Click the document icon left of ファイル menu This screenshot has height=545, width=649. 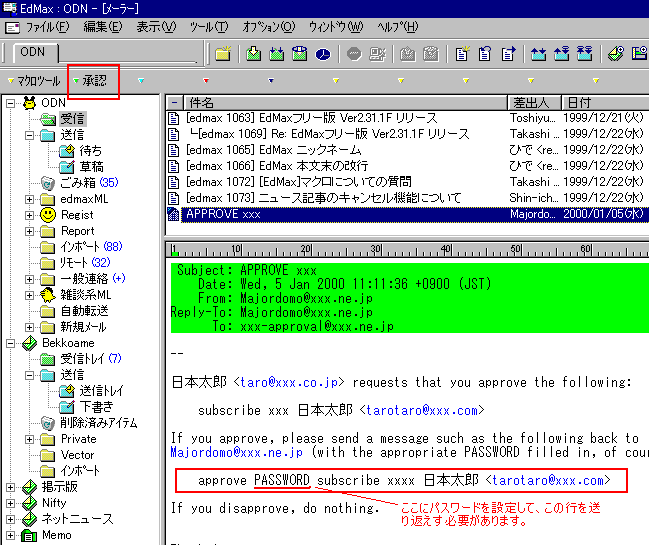(x=12, y=28)
